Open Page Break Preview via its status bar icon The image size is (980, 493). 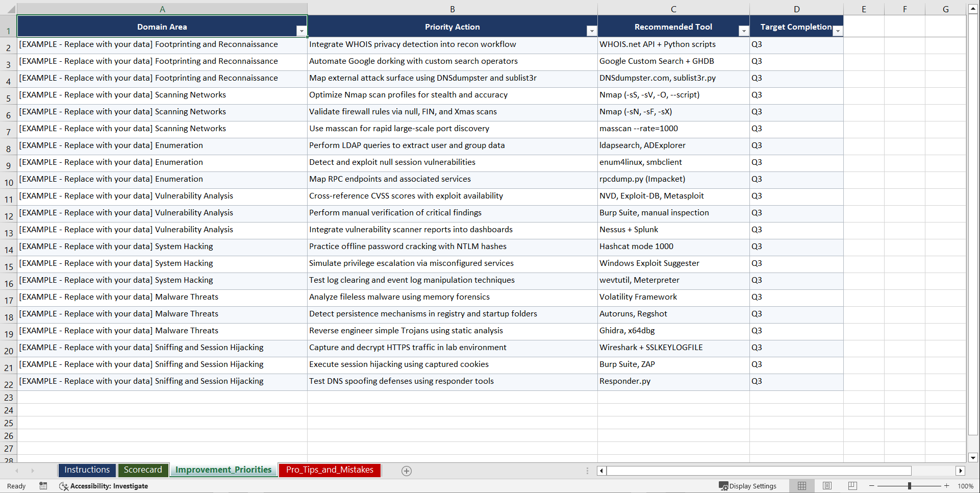point(851,486)
